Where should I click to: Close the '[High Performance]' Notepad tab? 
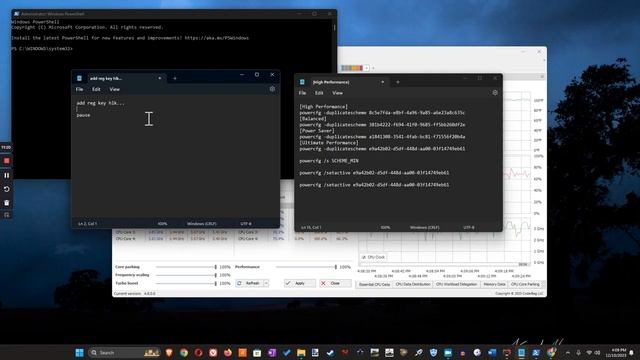pos(382,82)
